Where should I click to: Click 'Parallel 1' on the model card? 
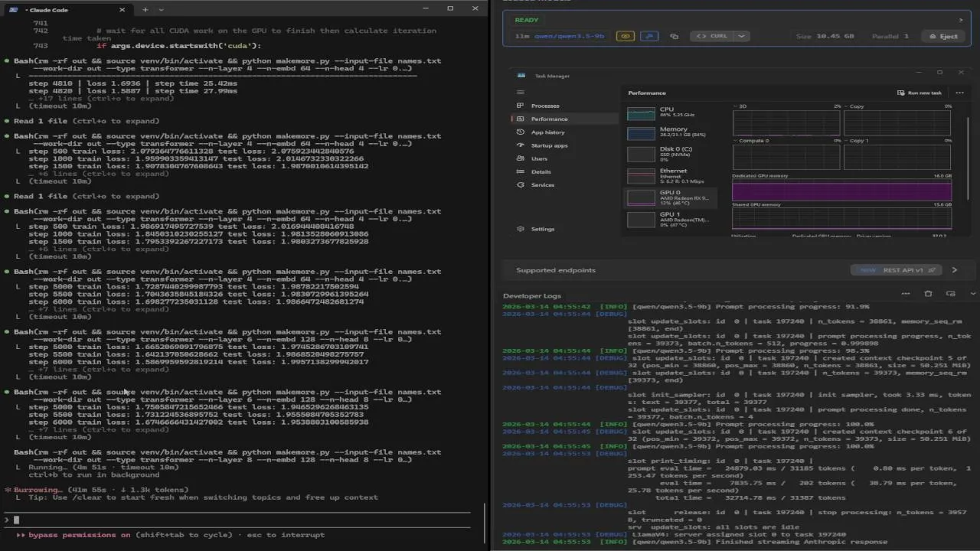coord(890,36)
